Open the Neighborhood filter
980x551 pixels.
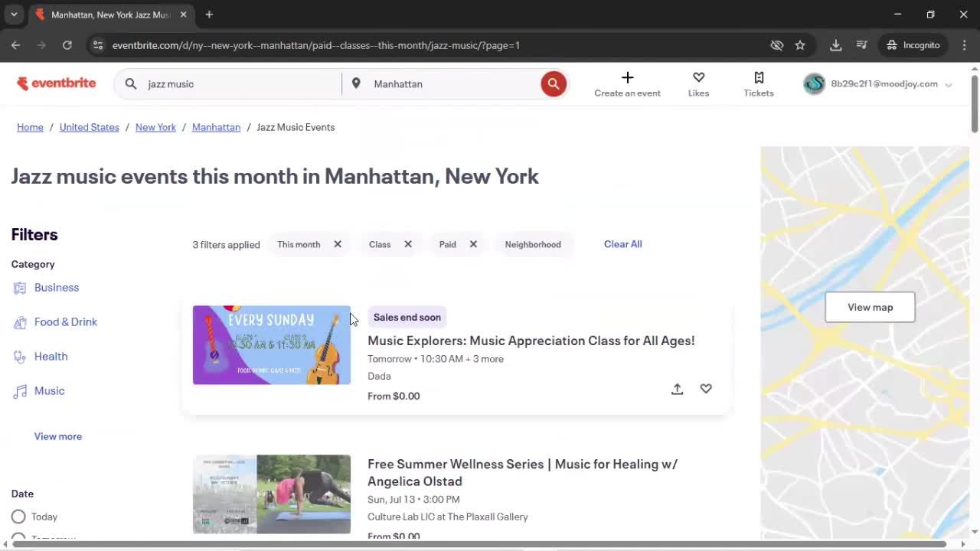pos(533,244)
